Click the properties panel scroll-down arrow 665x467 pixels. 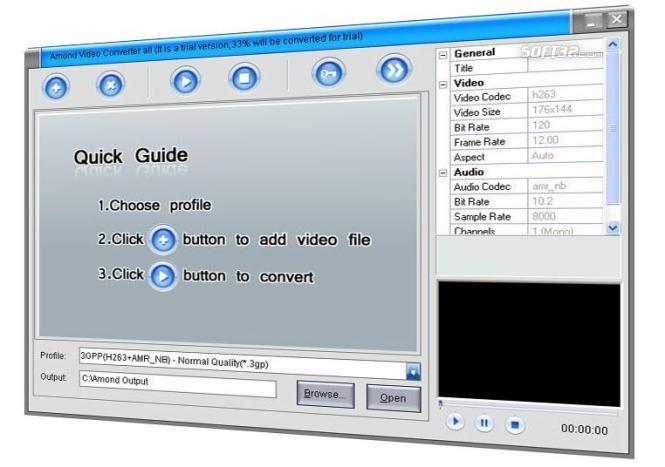tap(612, 228)
